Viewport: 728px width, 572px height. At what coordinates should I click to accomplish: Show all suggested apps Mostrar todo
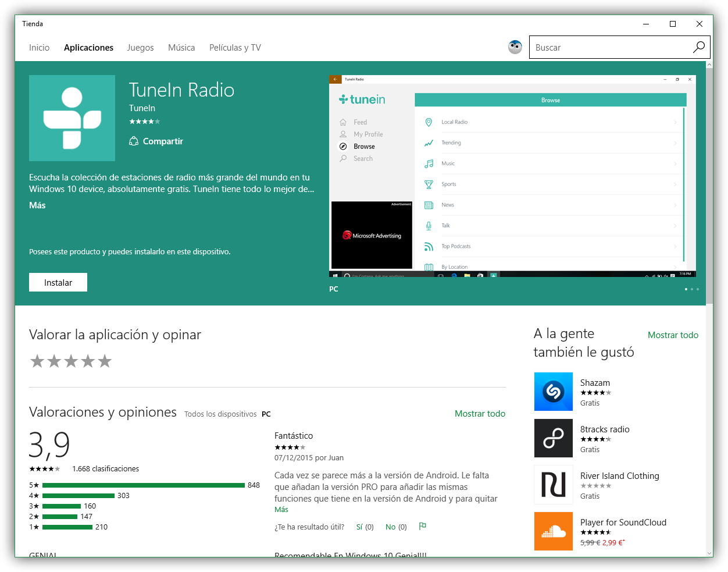pos(673,335)
